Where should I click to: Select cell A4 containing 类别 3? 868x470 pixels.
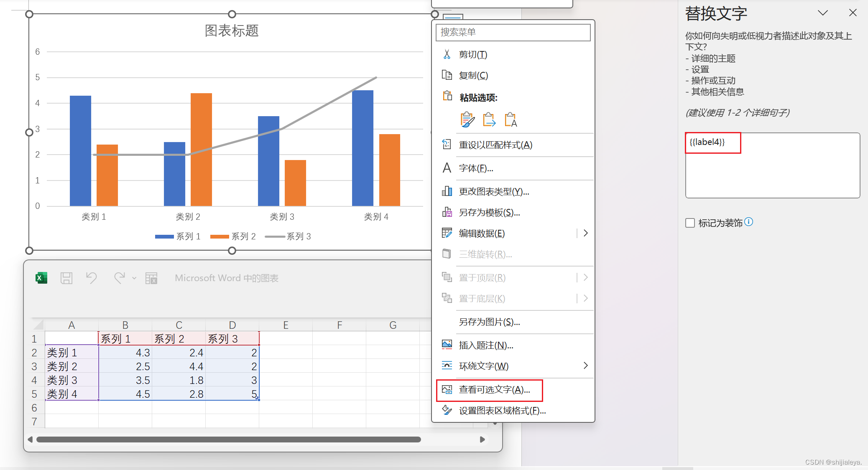(x=71, y=380)
